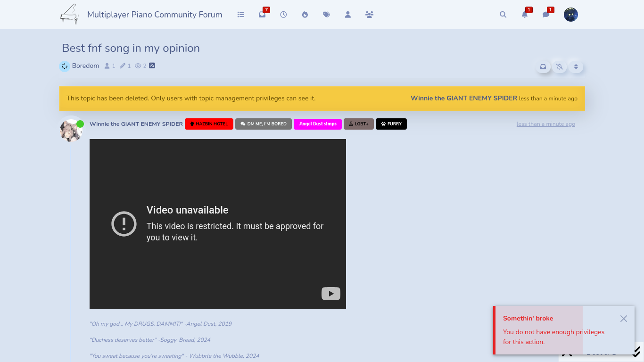
Task: Open the post author's avatar
Action: 72,130
